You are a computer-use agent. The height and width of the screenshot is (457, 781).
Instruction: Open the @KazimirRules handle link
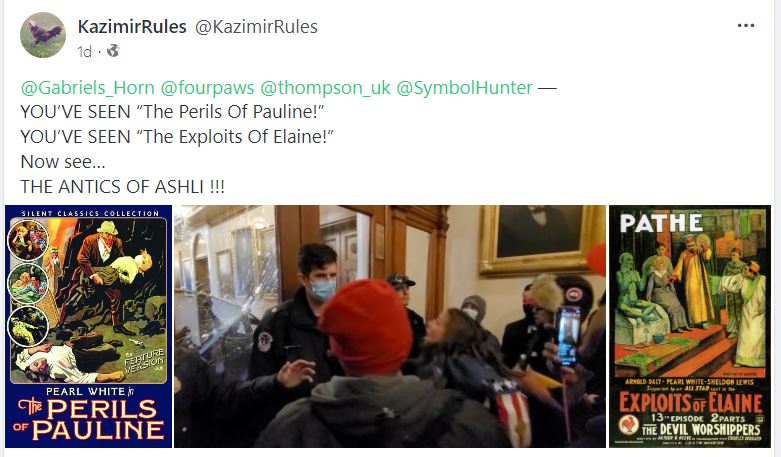tap(256, 26)
